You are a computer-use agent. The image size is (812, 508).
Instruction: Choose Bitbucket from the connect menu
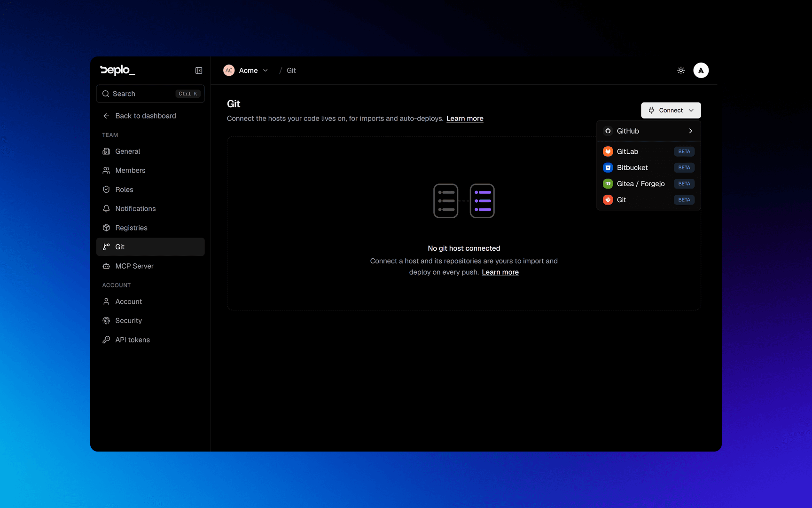648,167
